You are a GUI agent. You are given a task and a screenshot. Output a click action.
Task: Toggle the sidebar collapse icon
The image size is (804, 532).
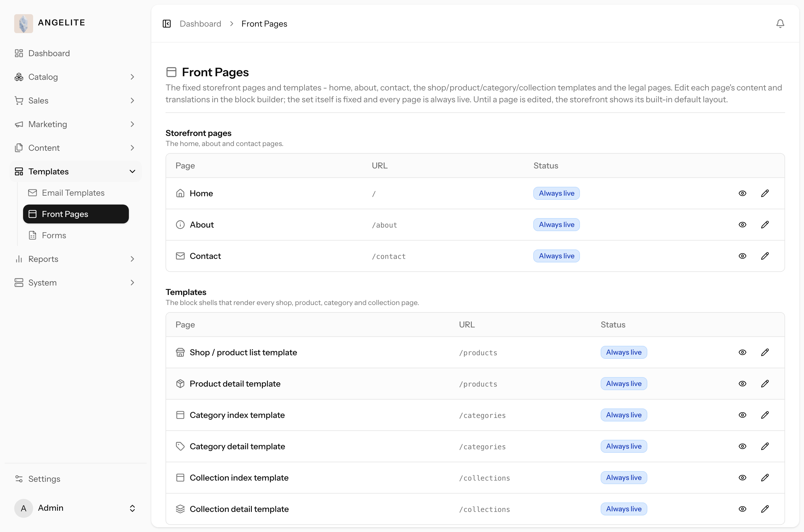(x=167, y=24)
